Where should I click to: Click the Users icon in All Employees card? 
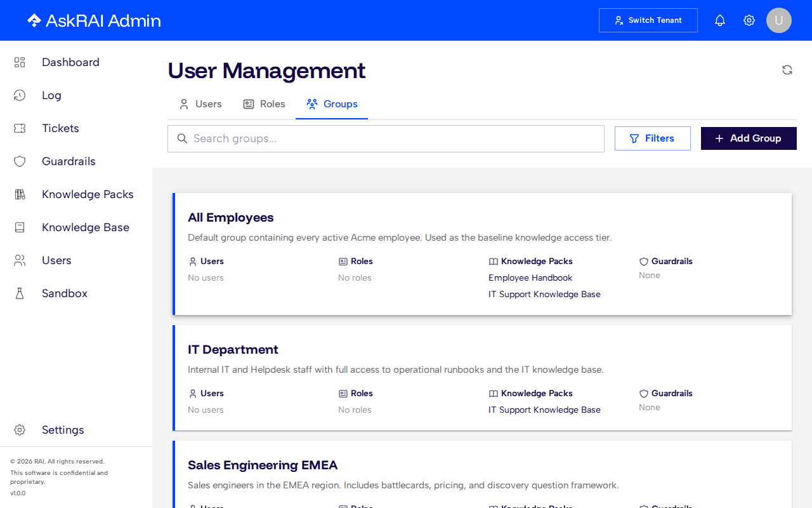(193, 262)
